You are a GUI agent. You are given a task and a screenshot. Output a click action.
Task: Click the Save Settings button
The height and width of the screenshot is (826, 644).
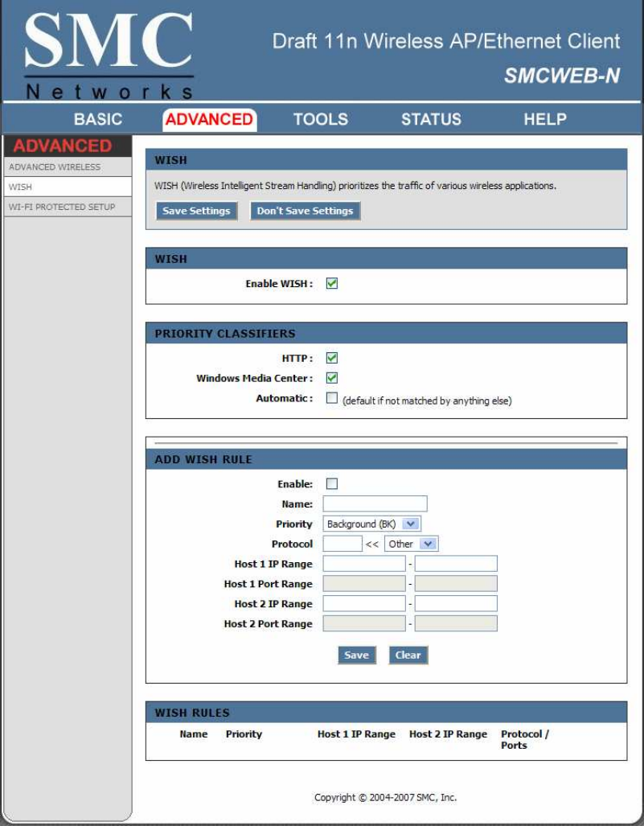tap(196, 211)
